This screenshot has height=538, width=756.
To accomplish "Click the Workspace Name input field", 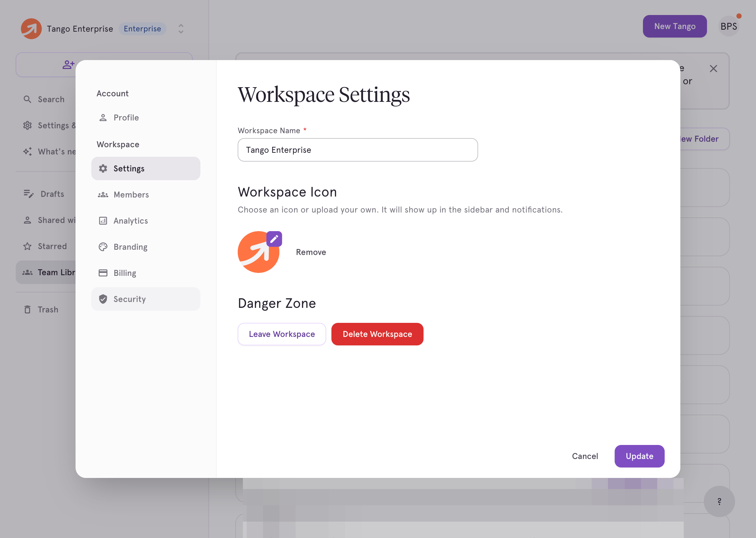I will pyautogui.click(x=358, y=150).
